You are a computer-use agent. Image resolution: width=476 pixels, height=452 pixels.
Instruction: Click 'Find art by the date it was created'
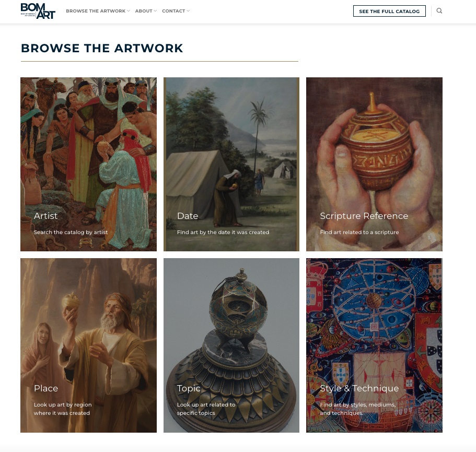223,232
